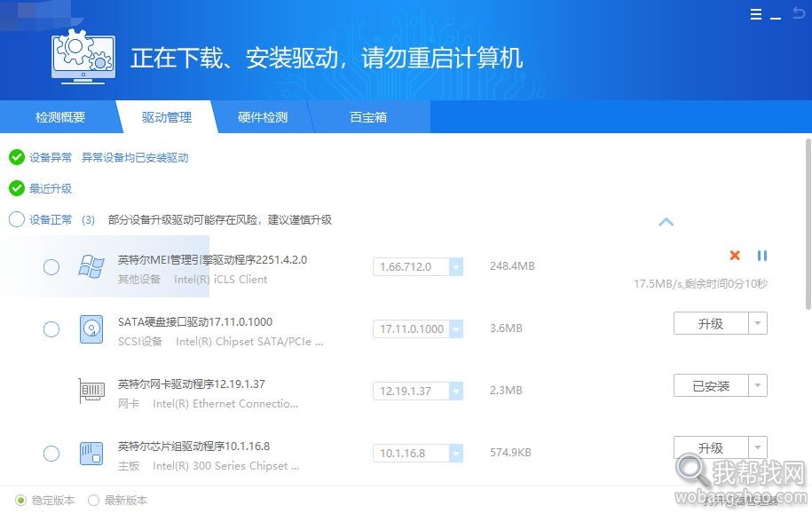Check the 英特尔芯片组驱动程序 row checkbox

pyautogui.click(x=51, y=454)
